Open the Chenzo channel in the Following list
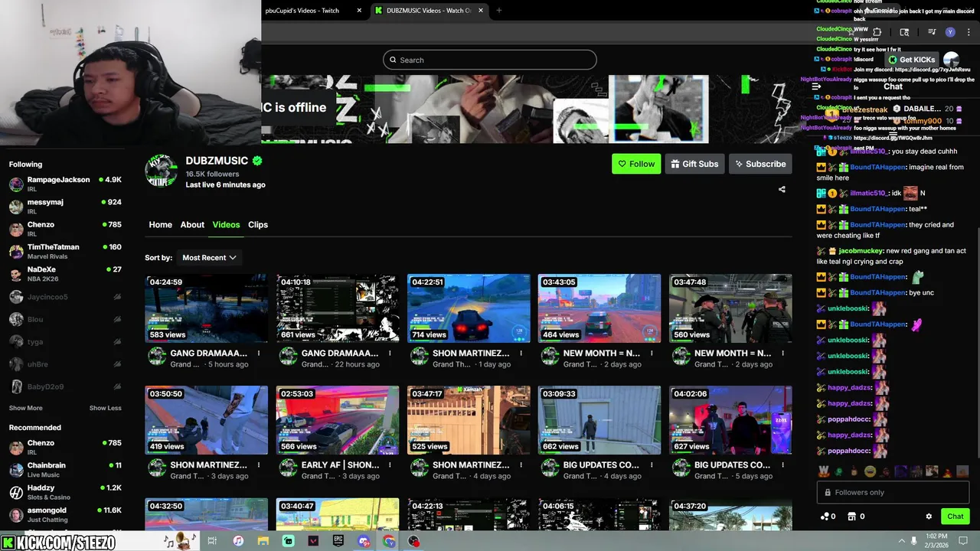The image size is (980, 551). 65,229
